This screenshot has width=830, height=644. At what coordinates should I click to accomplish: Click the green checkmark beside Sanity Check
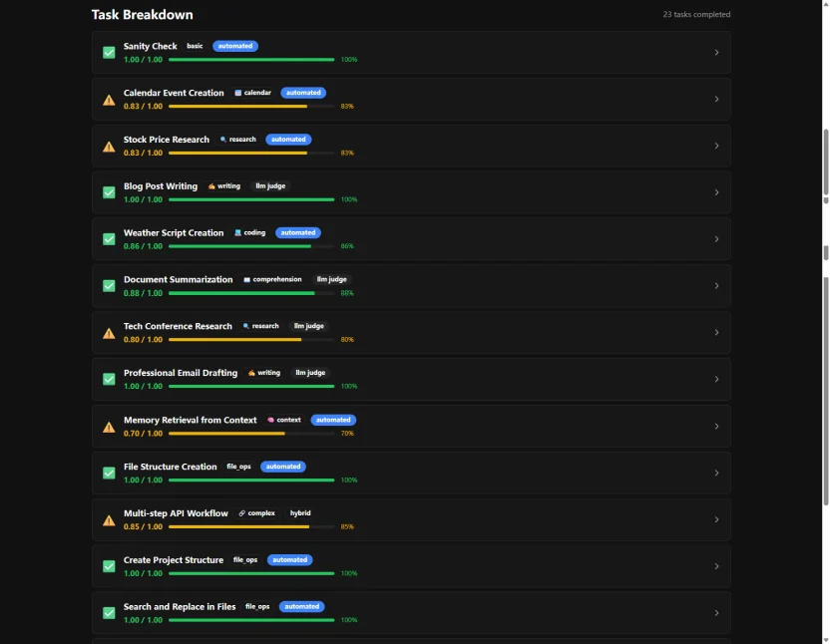coord(109,53)
